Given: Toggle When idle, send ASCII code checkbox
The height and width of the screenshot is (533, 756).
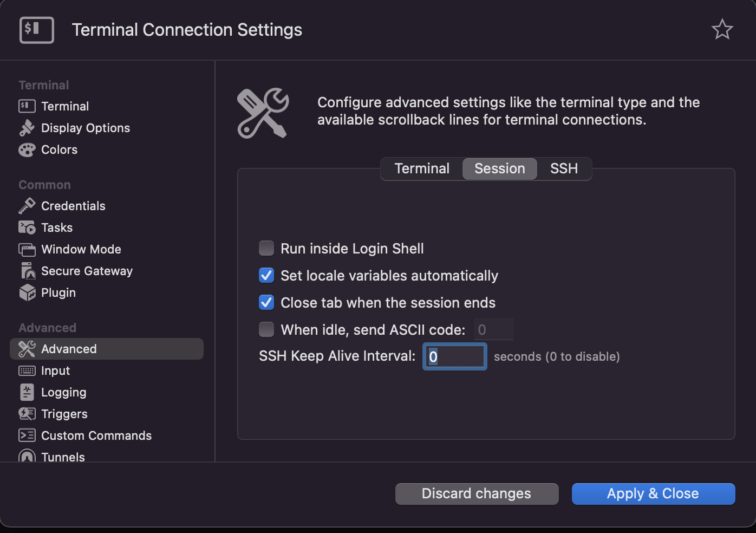Looking at the screenshot, I should tap(266, 329).
